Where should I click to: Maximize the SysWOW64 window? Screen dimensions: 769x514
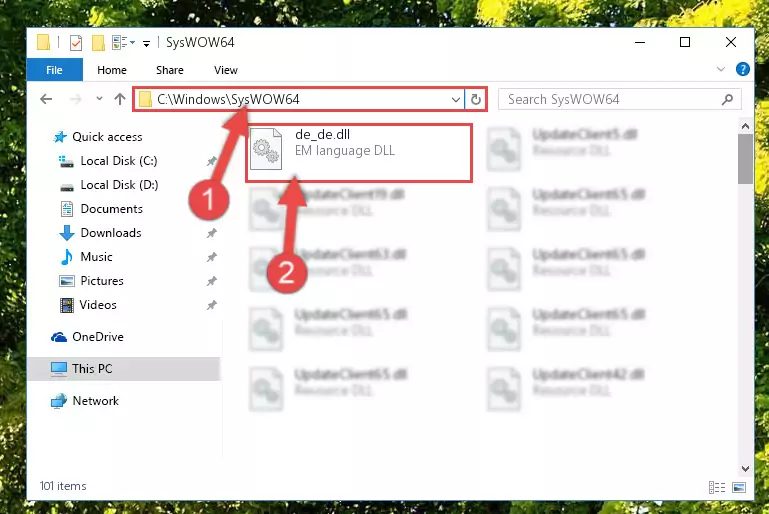(685, 43)
